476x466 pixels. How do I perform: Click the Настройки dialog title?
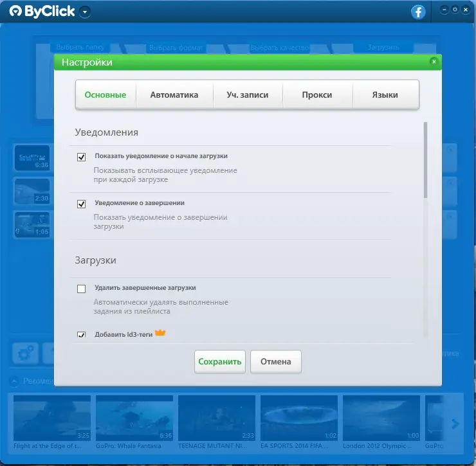(x=87, y=62)
